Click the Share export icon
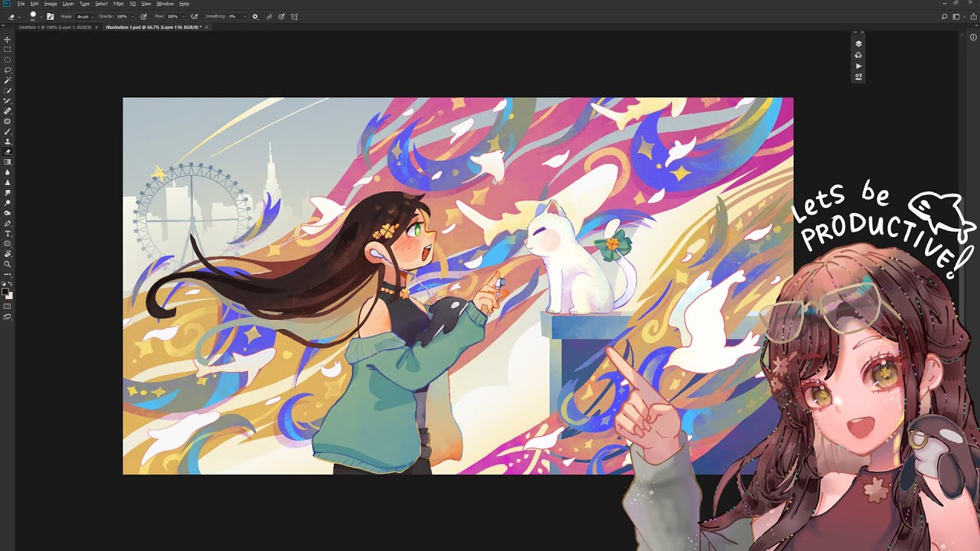 [974, 16]
